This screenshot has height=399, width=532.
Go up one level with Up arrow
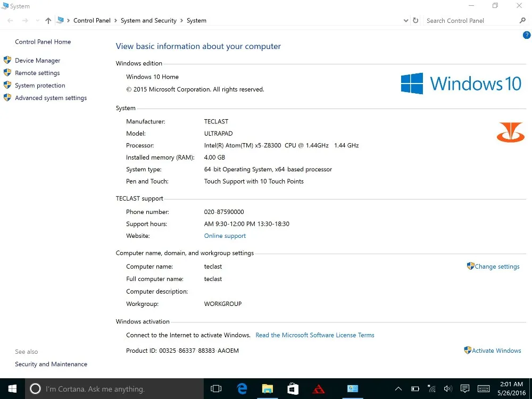[x=48, y=21]
